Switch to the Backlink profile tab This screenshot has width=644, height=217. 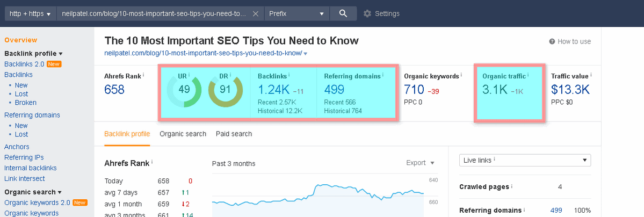[x=127, y=134]
